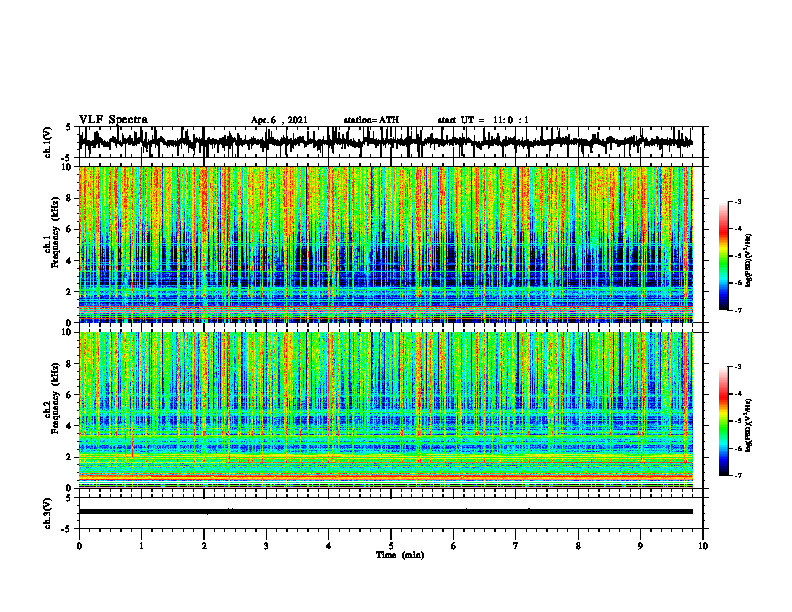The height and width of the screenshot is (612, 792).
Task: Click time axis tick label "6"
Action: tap(453, 546)
